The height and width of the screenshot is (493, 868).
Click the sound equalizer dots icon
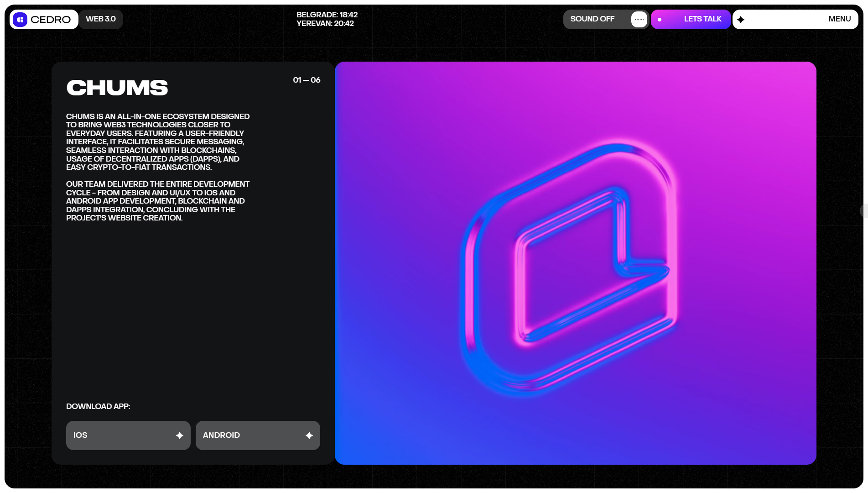coord(639,19)
